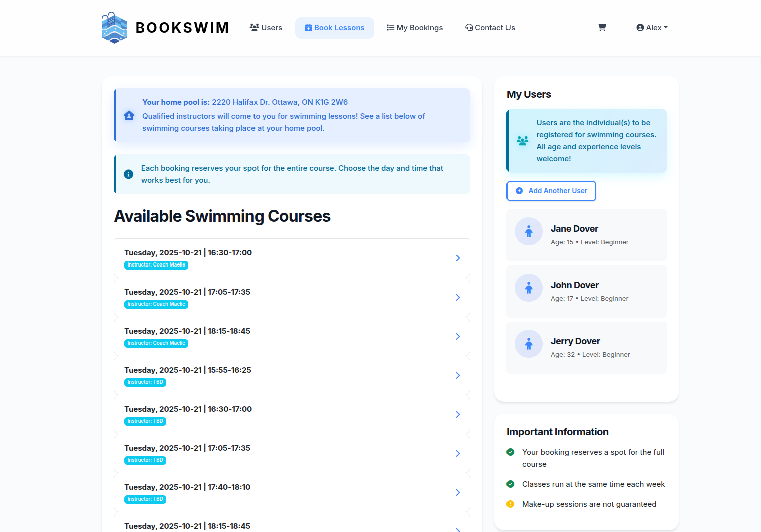
Task: Expand the 15:55-16:25 course chevron
Action: pyautogui.click(x=457, y=375)
